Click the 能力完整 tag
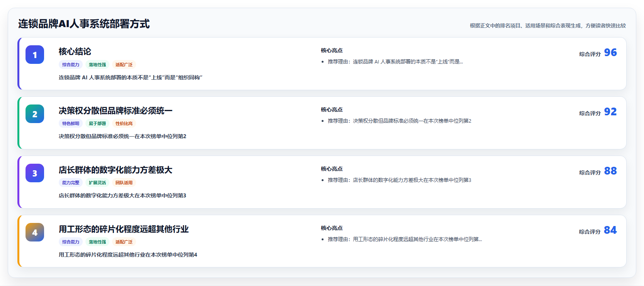The image size is (644, 286). pos(71,183)
